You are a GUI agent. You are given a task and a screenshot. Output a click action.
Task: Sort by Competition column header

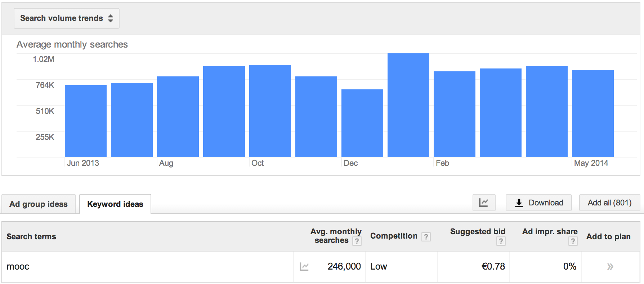[394, 236]
